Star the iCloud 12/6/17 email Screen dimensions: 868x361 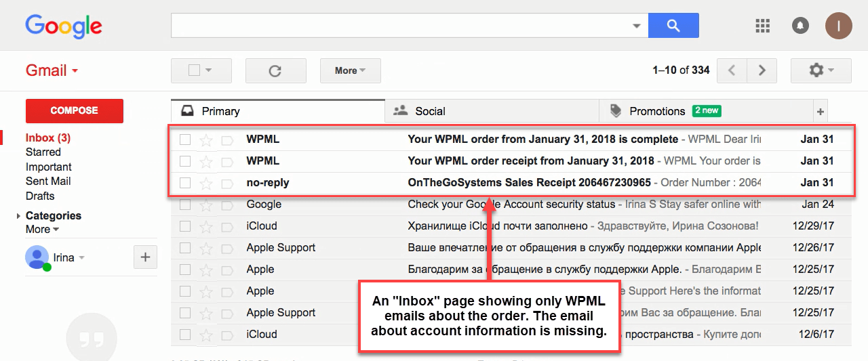(x=206, y=335)
